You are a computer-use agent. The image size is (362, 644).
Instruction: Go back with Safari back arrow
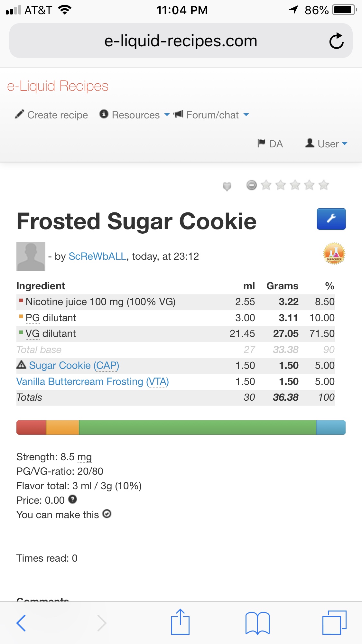21,623
